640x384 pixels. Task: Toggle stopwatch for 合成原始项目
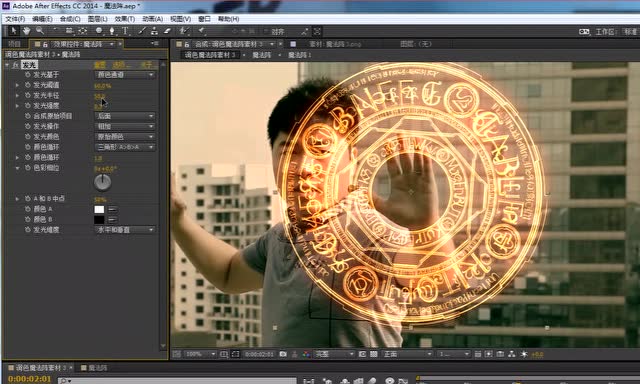[28, 116]
